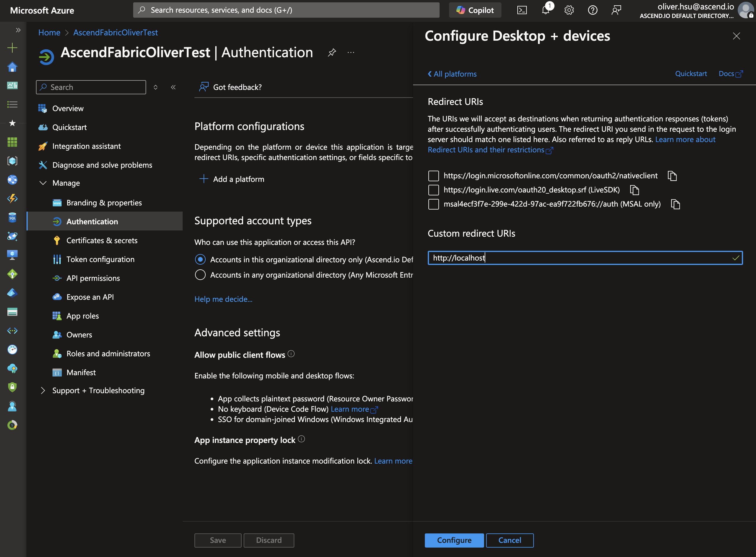Open Branding & properties
Viewport: 756px width, 557px height.
click(105, 203)
